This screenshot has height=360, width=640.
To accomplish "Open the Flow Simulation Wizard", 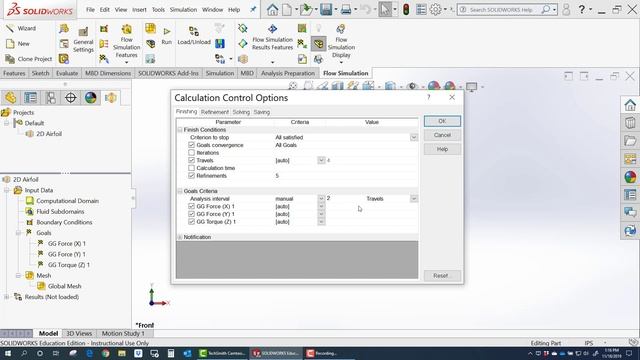I will coord(21,28).
